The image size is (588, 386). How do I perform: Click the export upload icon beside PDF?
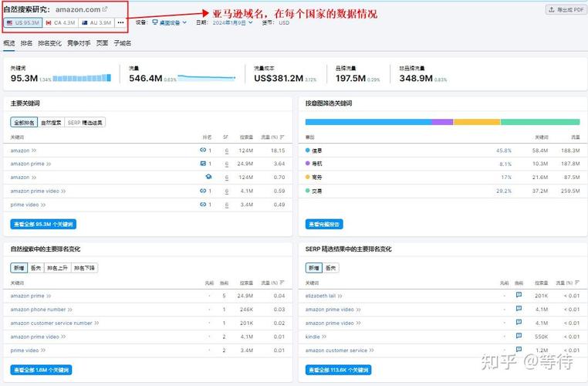point(552,10)
